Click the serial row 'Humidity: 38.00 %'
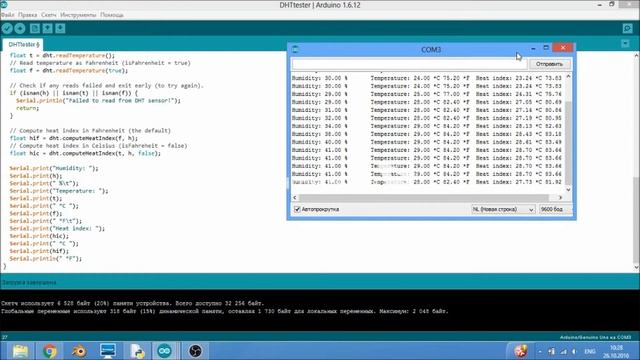This screenshot has width=640, height=360. [x=427, y=134]
